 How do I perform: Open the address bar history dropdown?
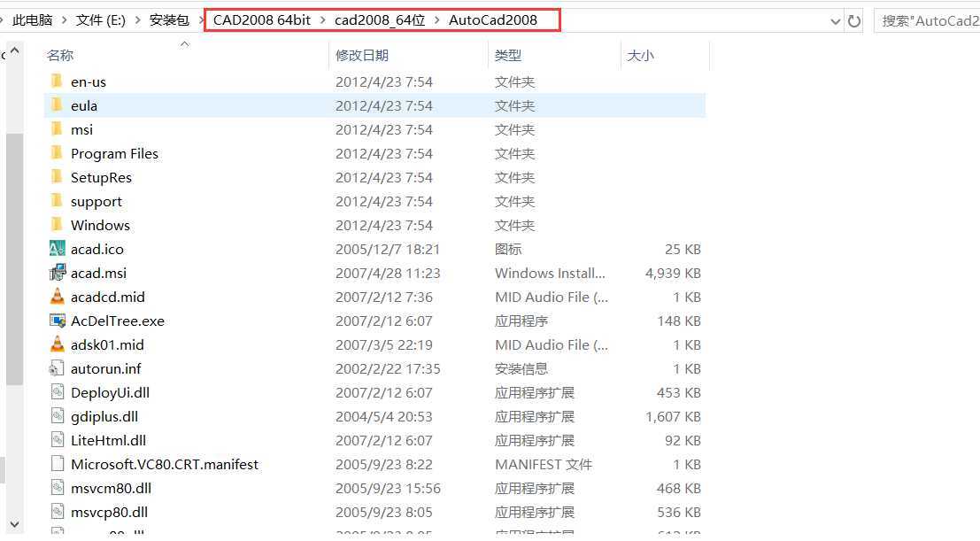(835, 21)
